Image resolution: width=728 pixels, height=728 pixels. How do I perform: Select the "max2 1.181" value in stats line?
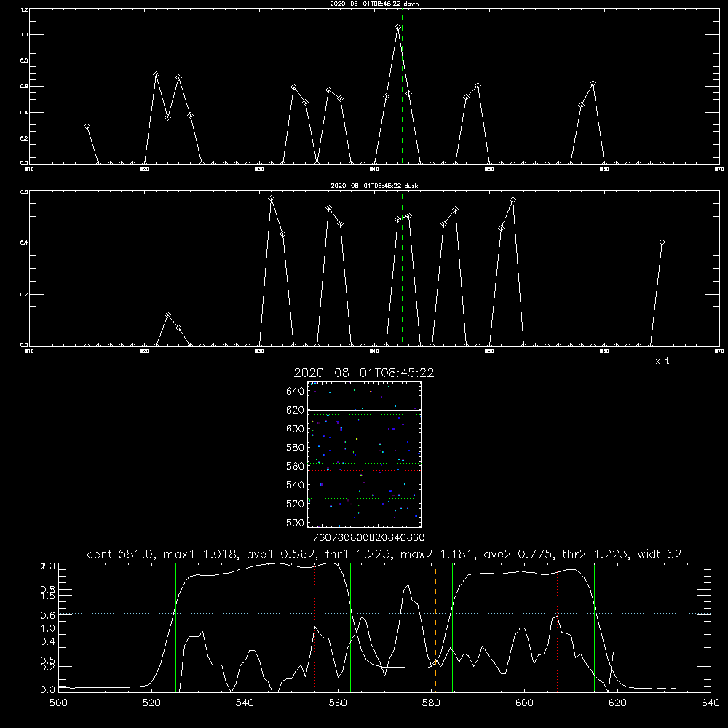pos(438,554)
